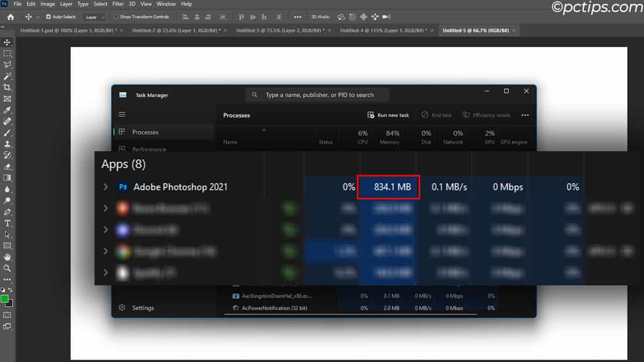Enable the Auto-Select checkbox

(x=48, y=17)
